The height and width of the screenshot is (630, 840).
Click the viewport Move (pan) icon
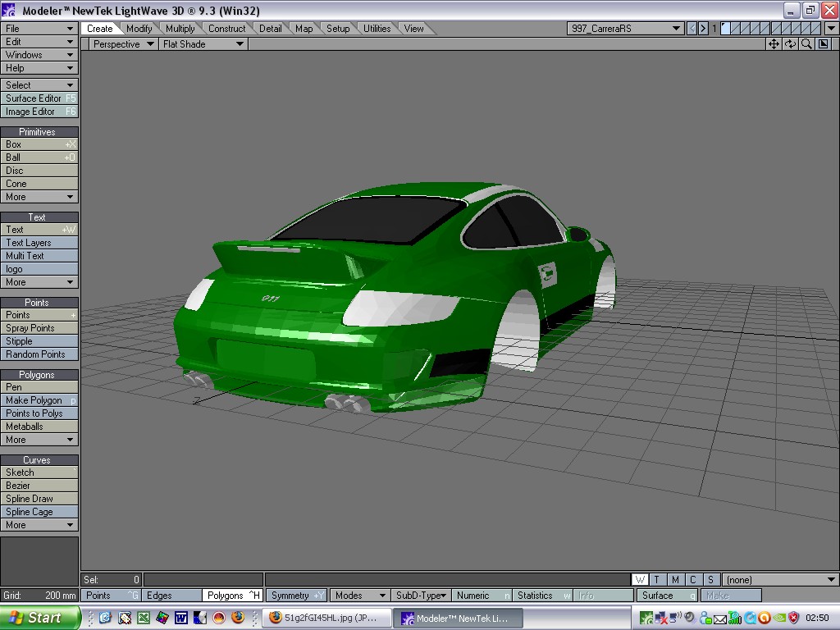pyautogui.click(x=774, y=44)
